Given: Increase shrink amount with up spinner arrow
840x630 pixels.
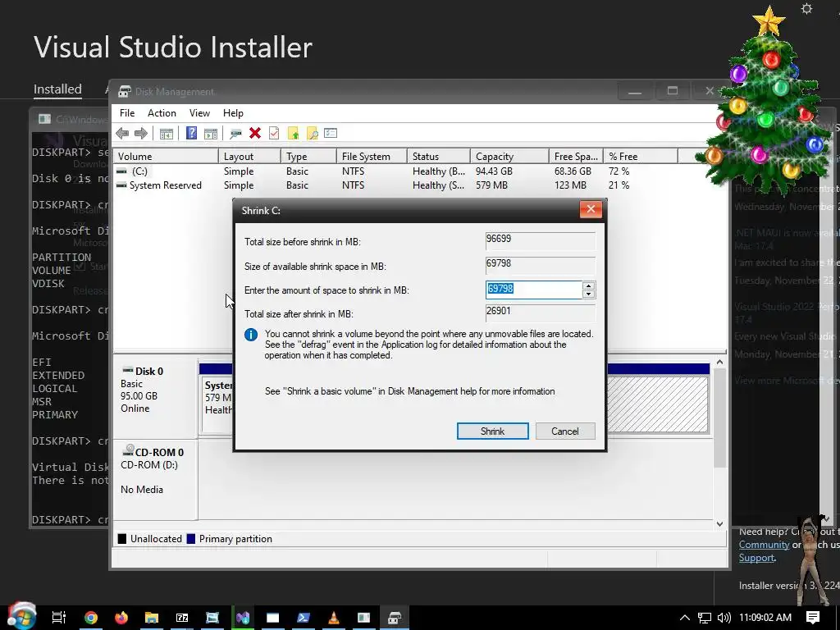Looking at the screenshot, I should click(588, 286).
